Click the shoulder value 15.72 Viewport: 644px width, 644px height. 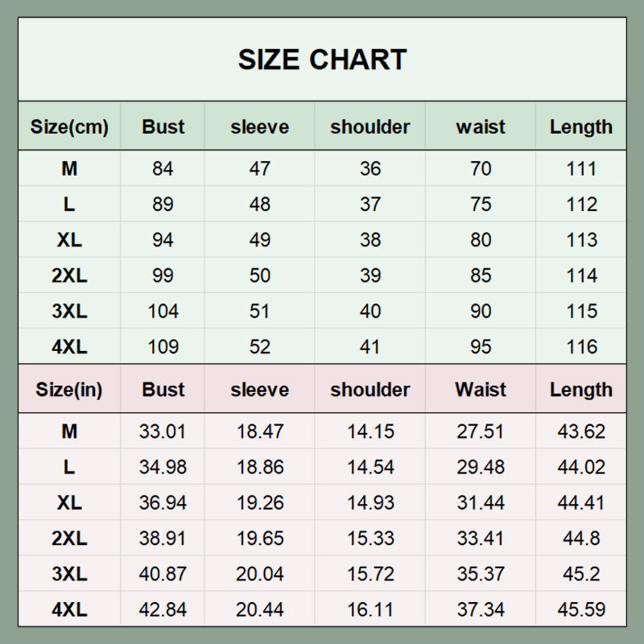[x=370, y=574]
